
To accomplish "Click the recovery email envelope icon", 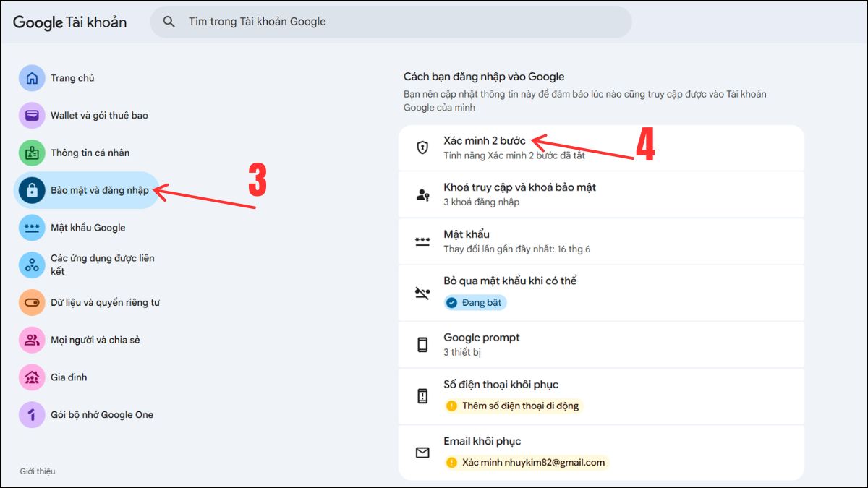I will [422, 453].
